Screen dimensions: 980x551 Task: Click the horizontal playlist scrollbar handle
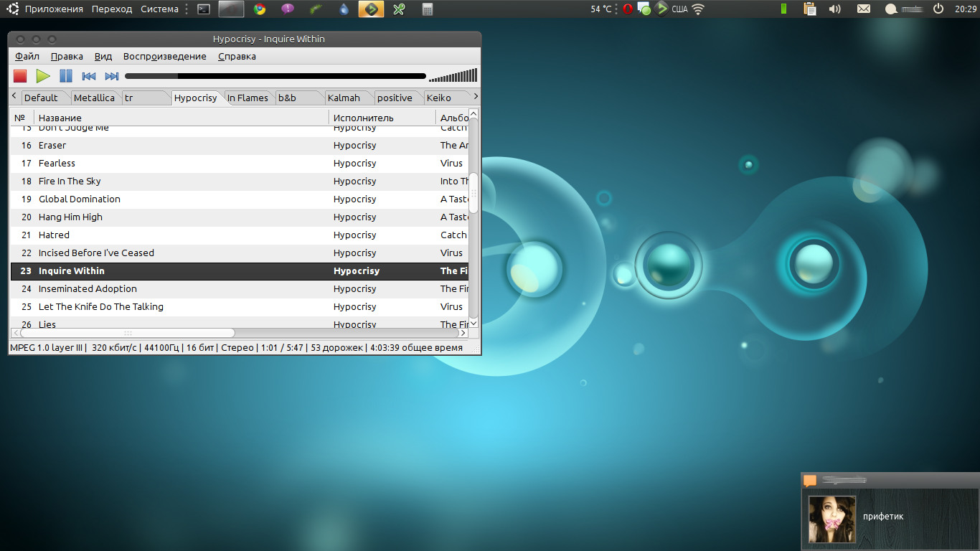[x=128, y=333]
